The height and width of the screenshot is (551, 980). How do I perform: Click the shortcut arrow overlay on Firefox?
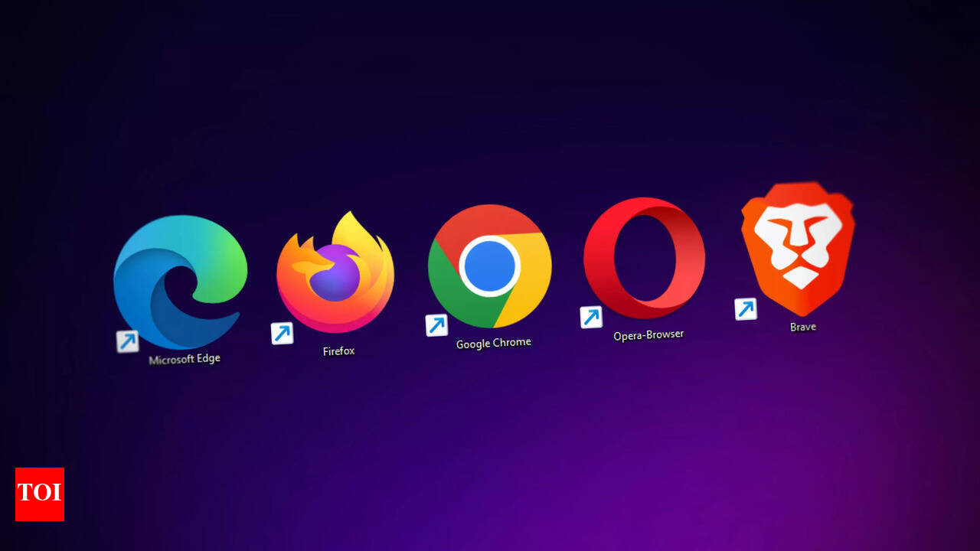pos(283,333)
